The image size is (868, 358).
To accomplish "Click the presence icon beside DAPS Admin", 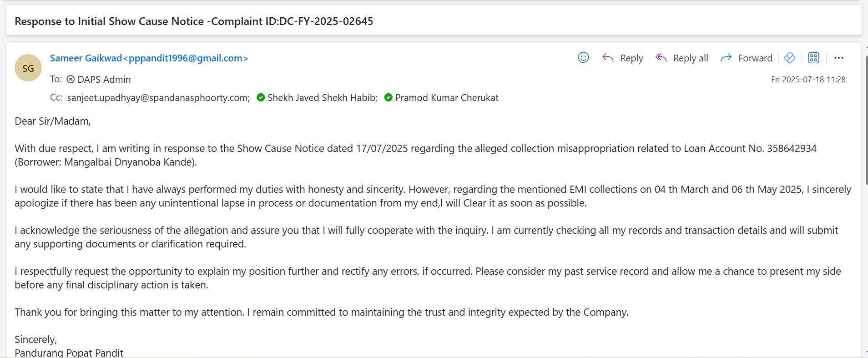I will pos(71,79).
